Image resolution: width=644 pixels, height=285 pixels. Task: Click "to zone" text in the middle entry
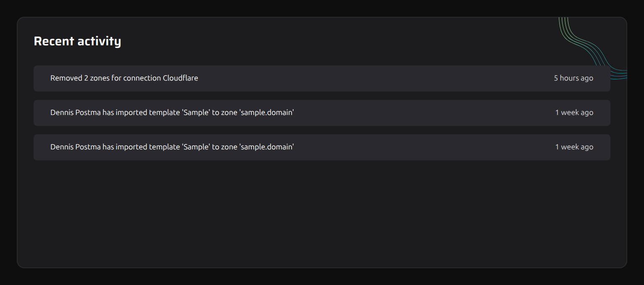click(x=224, y=112)
